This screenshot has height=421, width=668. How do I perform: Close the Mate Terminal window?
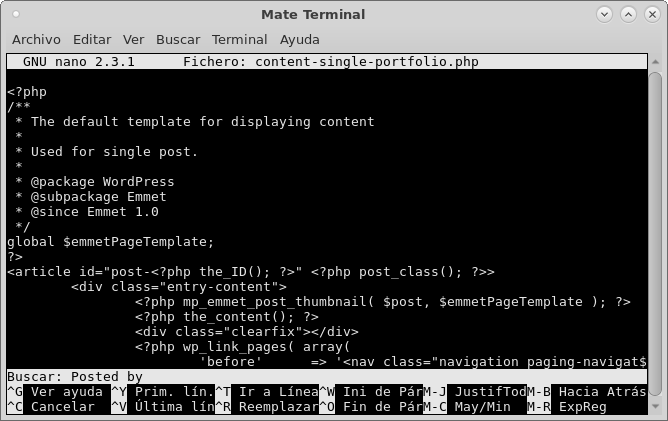pyautogui.click(x=652, y=14)
